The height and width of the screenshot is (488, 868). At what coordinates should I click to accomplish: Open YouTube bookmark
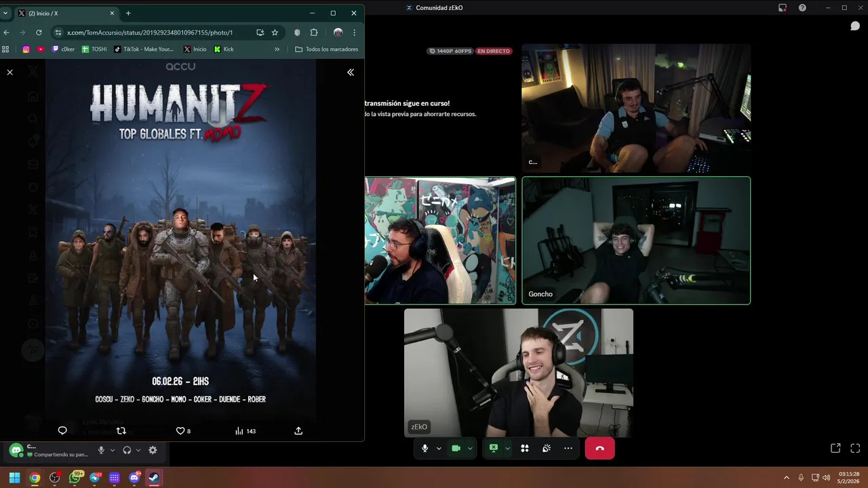point(41,49)
